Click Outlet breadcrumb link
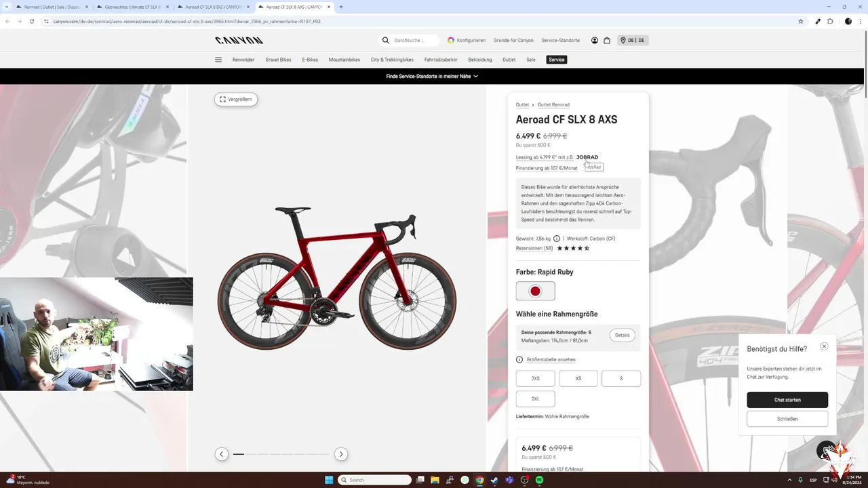 522,105
